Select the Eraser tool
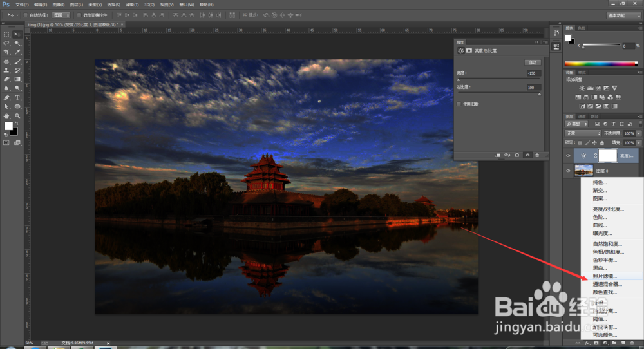Screen dimensions: 644x349 coord(6,79)
